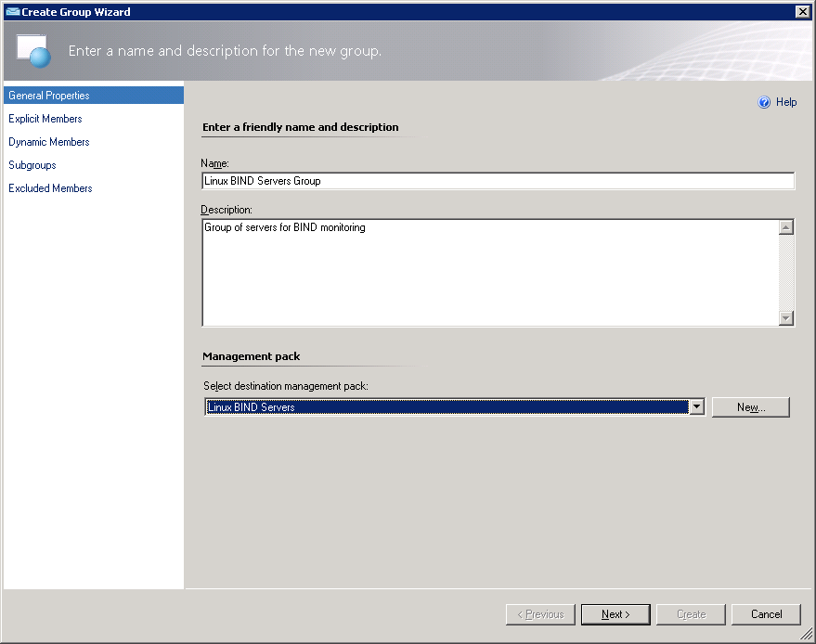
Task: Close the Create Group Wizard window
Action: (x=802, y=12)
